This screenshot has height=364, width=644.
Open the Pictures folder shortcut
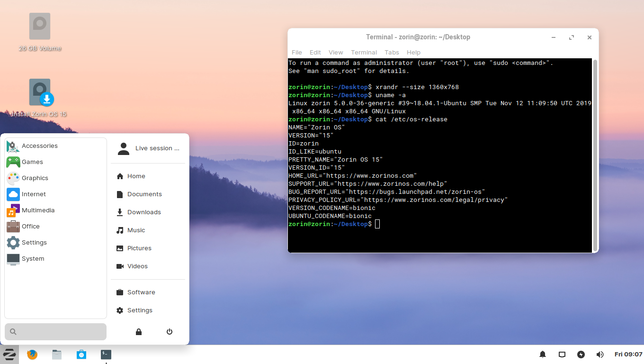click(148, 248)
